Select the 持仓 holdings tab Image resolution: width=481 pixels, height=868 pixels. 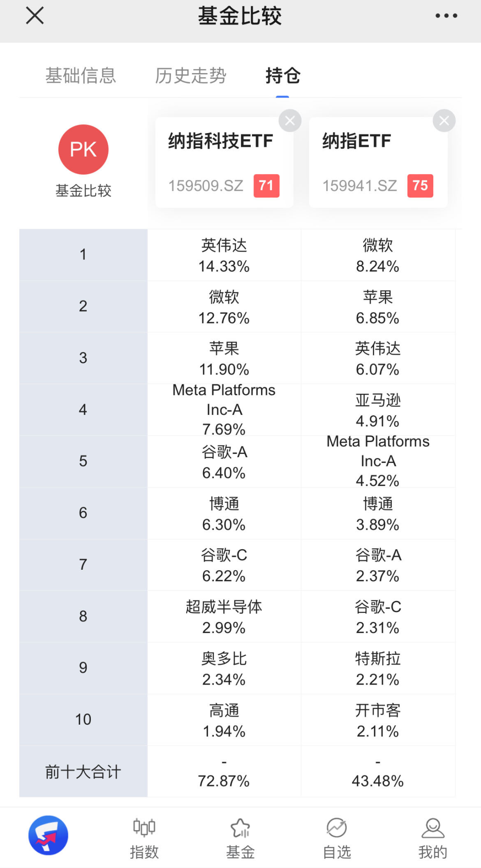click(x=283, y=76)
